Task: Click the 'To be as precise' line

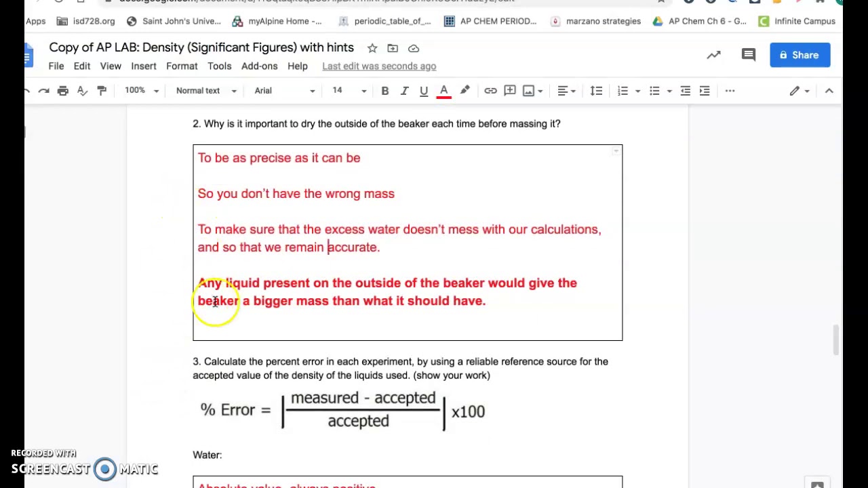Action: [279, 158]
